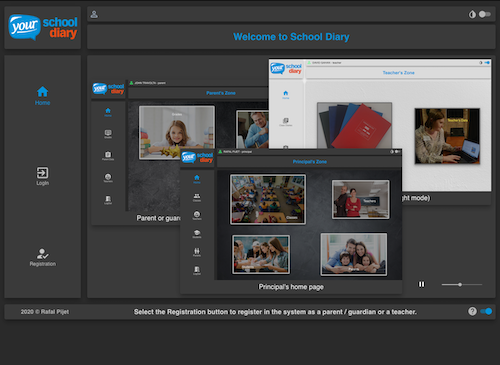Click the Class Grades icon in Teacher's Zone sidebar

point(286,122)
